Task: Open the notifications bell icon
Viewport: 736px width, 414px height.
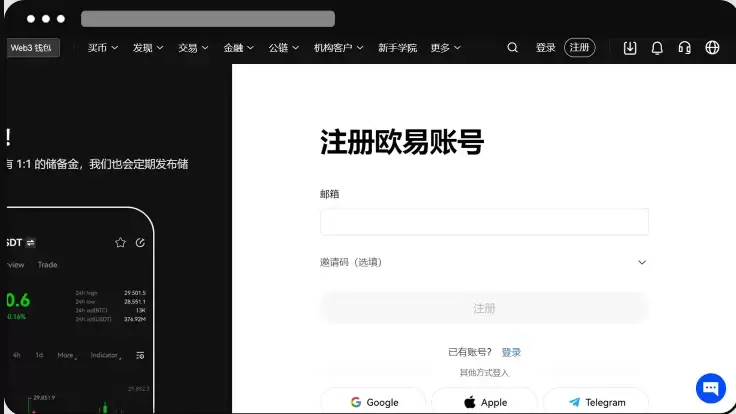Action: coord(657,47)
